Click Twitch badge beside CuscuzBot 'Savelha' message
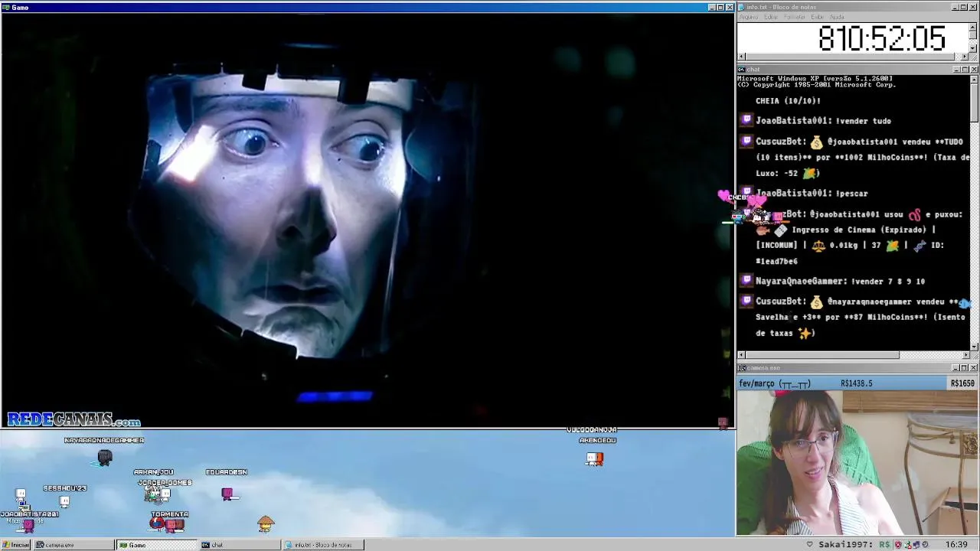Viewport: 980px width, 551px height. pos(746,301)
